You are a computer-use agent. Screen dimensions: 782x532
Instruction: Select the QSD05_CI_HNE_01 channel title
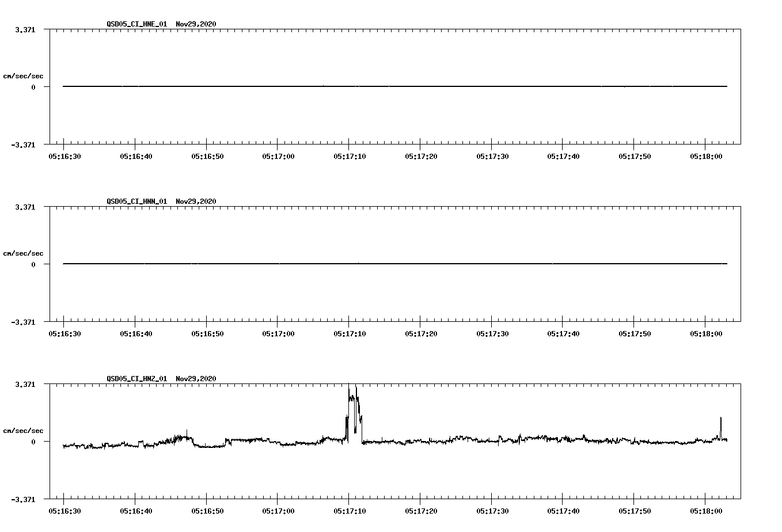(135, 25)
